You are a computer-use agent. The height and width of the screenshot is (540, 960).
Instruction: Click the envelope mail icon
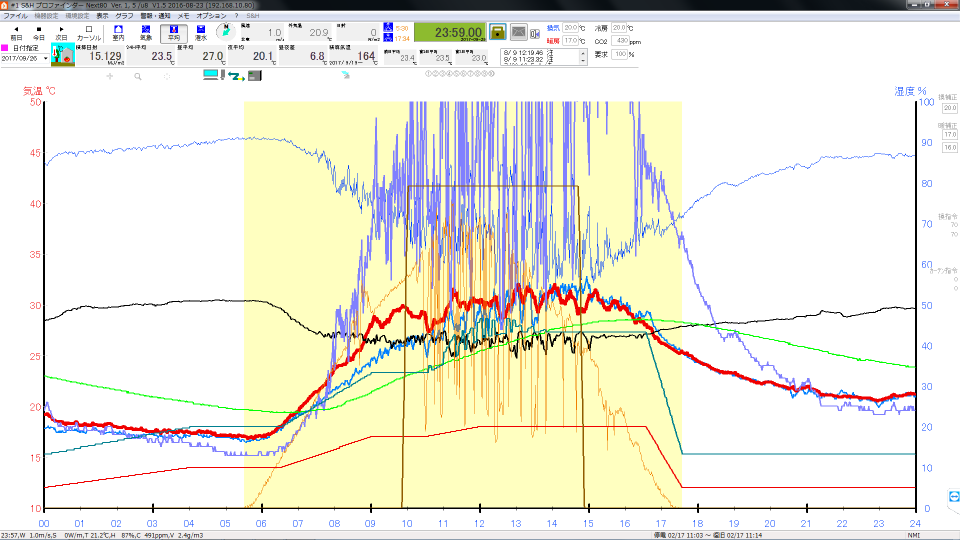(520, 32)
